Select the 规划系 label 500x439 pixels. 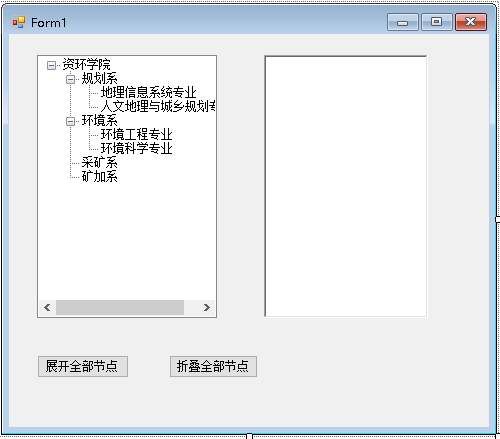point(99,79)
